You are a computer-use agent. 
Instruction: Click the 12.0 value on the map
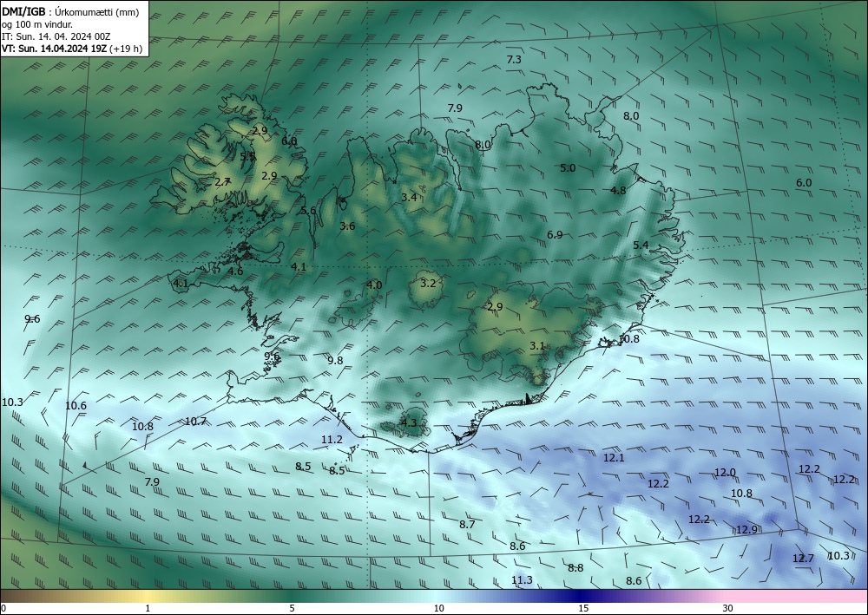coord(725,473)
